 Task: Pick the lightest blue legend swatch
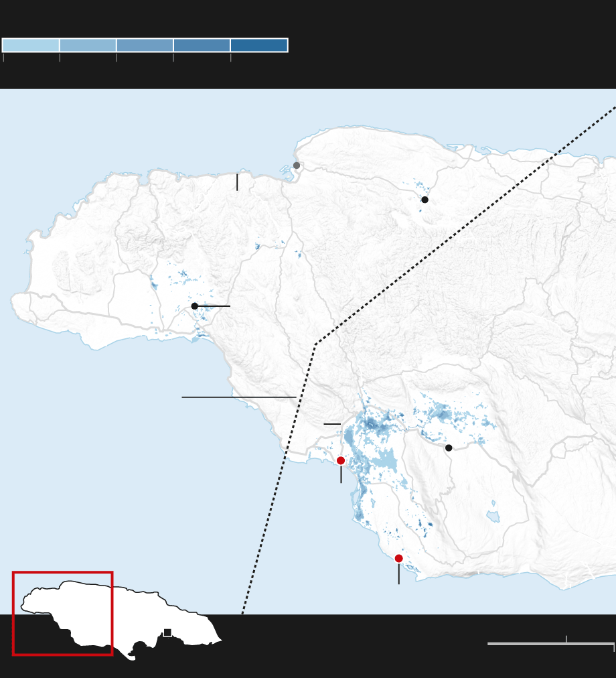[31, 46]
